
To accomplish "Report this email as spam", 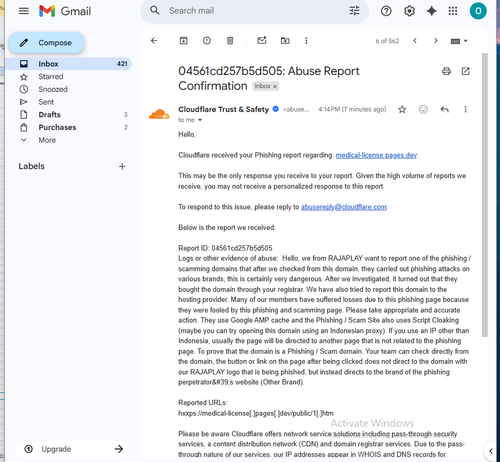I will pos(207,41).
